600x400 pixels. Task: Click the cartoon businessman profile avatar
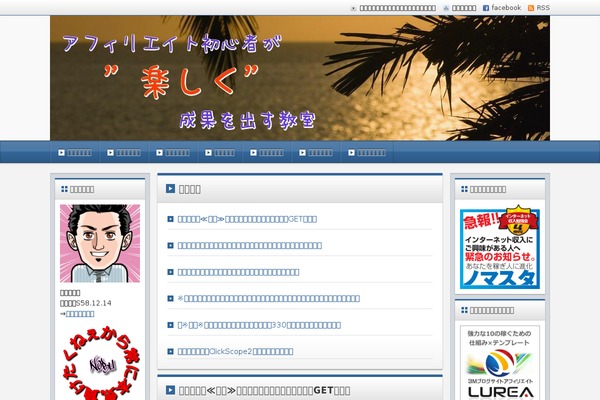(x=95, y=243)
